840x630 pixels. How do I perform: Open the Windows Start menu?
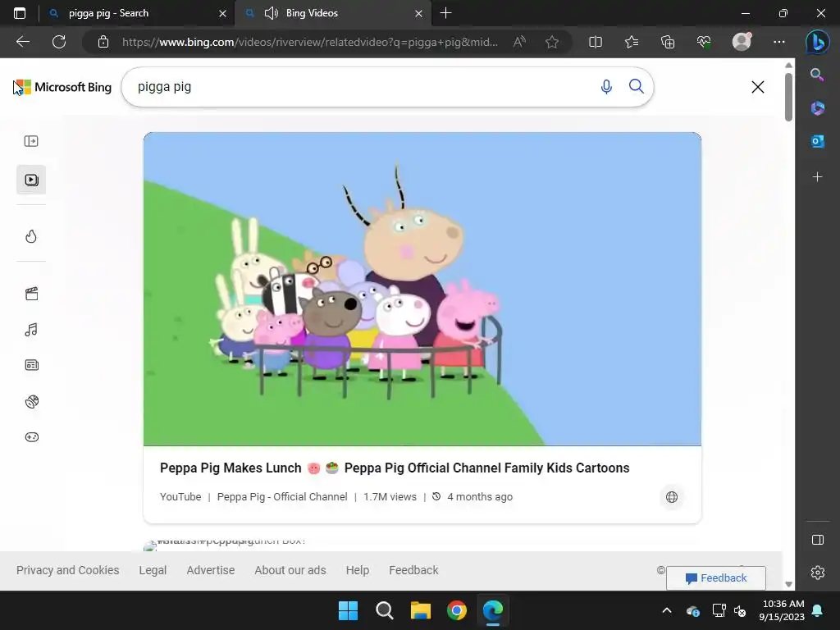(x=348, y=610)
